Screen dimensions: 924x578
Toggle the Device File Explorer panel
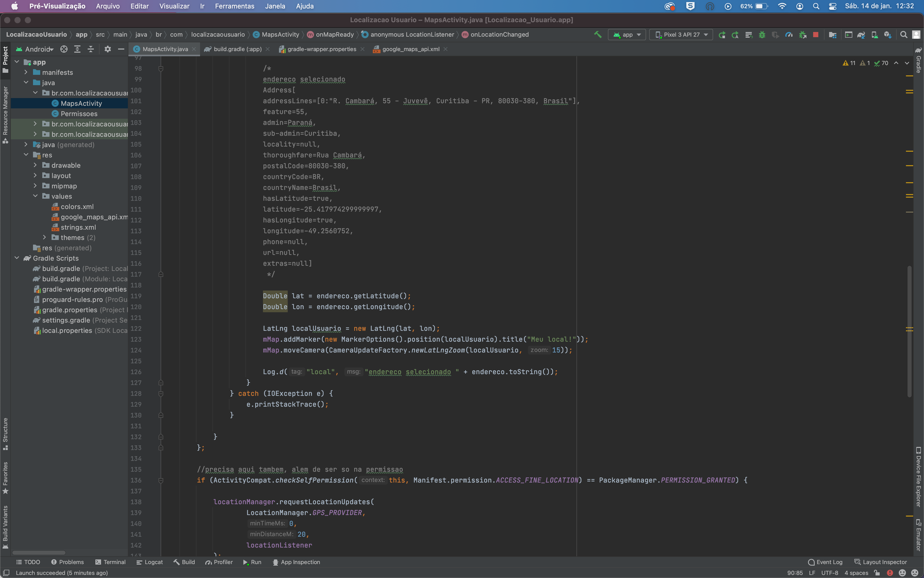click(x=918, y=477)
